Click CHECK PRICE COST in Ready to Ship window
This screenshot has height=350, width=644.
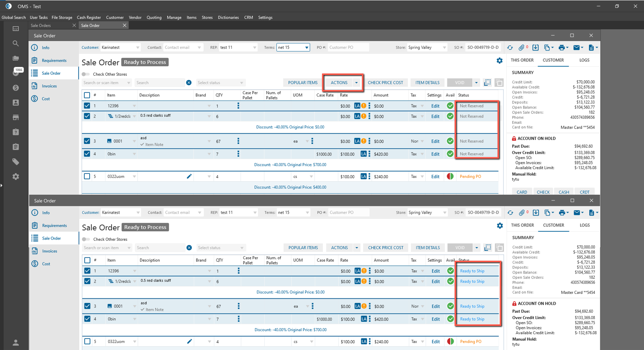click(x=386, y=248)
